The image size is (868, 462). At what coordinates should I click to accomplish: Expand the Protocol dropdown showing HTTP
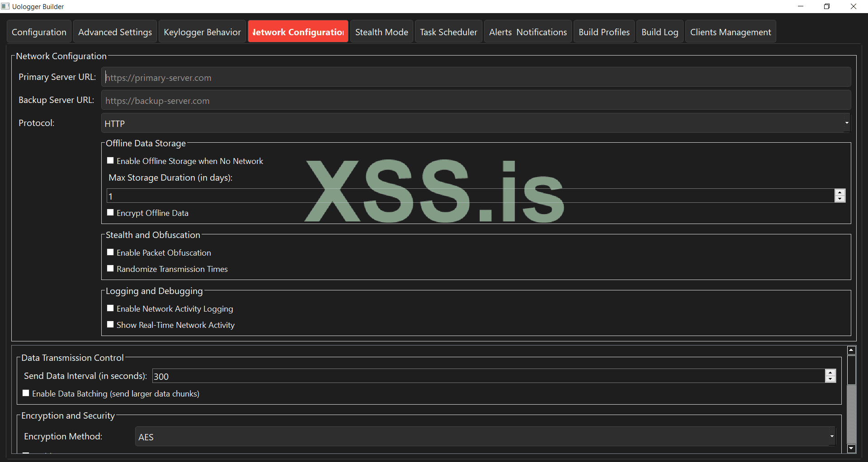pyautogui.click(x=476, y=123)
